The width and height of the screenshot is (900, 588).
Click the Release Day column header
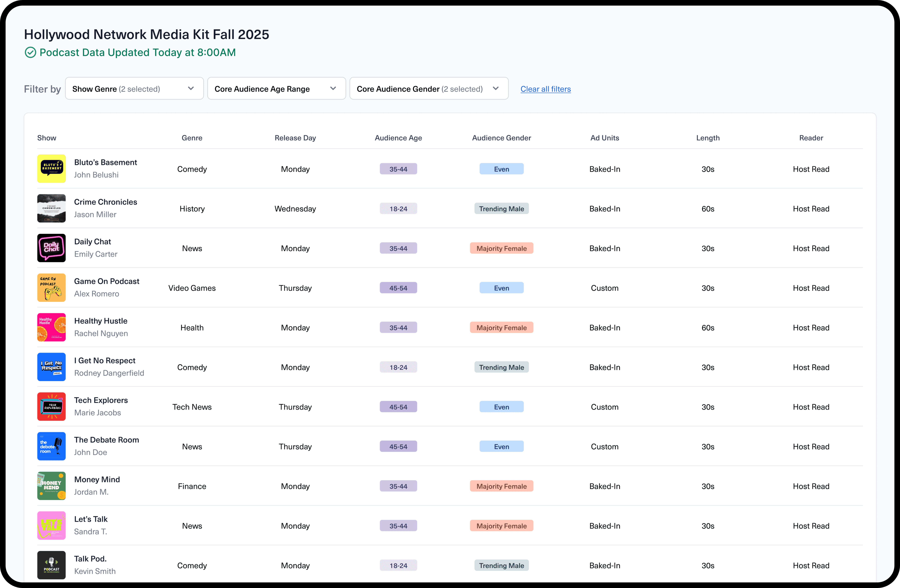tap(295, 138)
